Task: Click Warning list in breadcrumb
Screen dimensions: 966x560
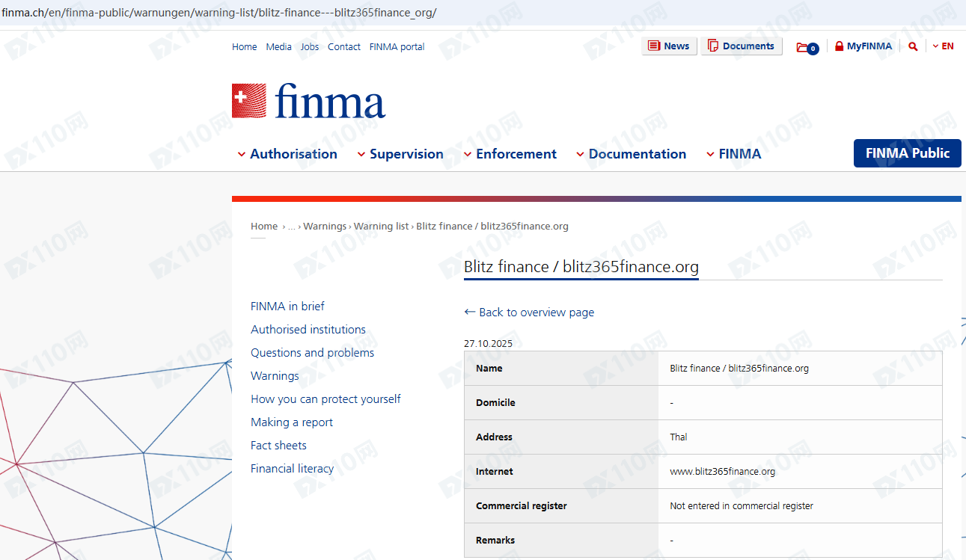Action: click(381, 227)
